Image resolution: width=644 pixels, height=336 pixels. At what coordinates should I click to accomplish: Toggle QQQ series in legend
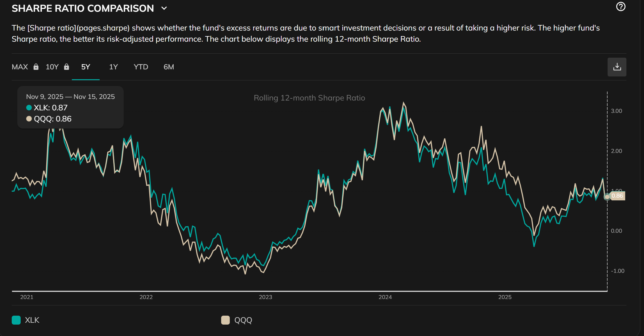coord(243,320)
